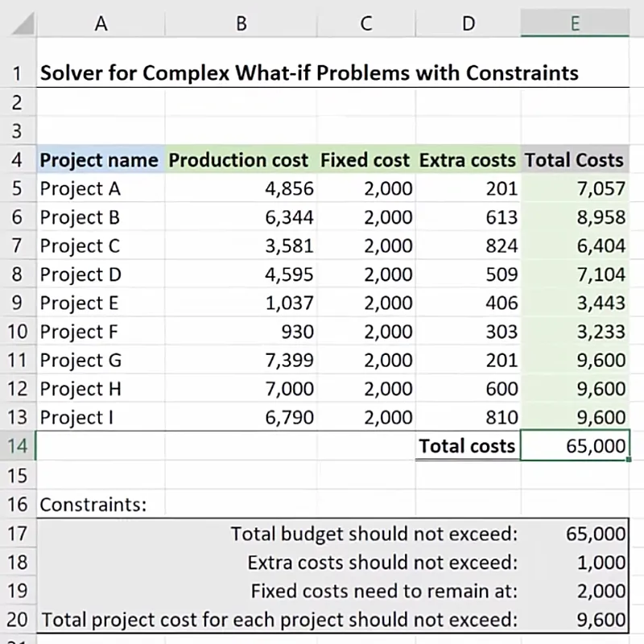Click the Select All corner triangle
Screen dimensions: 644x644
pos(21,23)
